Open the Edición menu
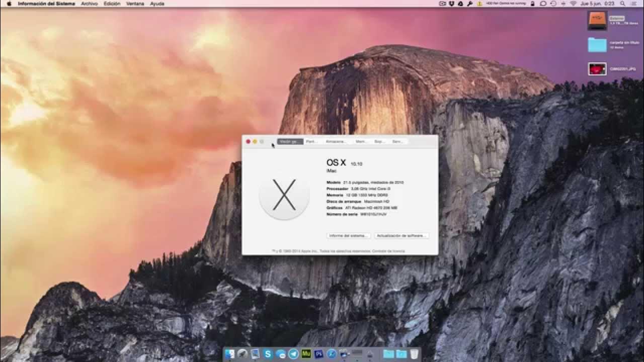This screenshot has width=644, height=362. coord(112,4)
